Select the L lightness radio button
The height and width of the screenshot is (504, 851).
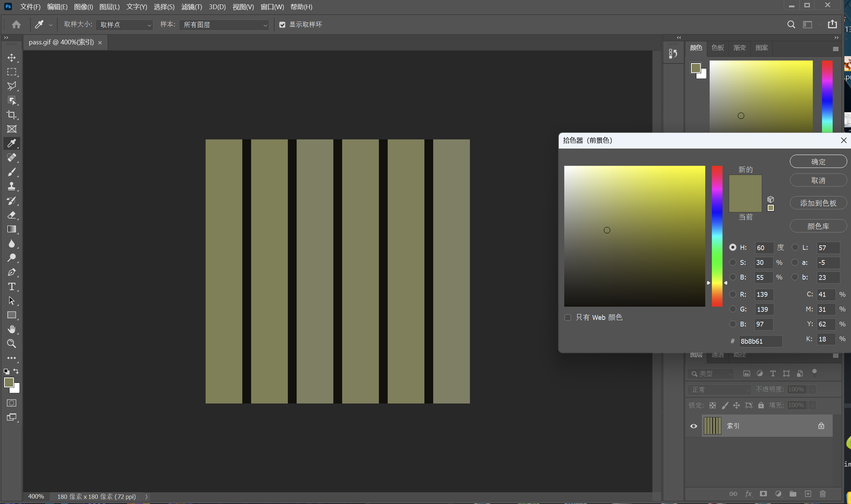click(795, 248)
